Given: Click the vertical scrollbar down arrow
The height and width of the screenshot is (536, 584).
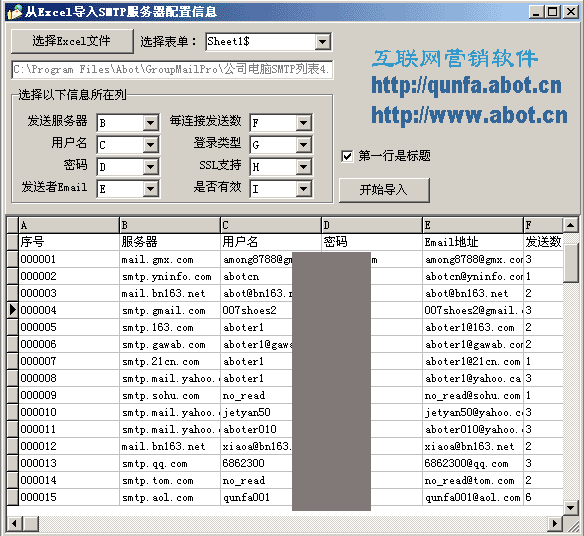Looking at the screenshot, I should (571, 507).
